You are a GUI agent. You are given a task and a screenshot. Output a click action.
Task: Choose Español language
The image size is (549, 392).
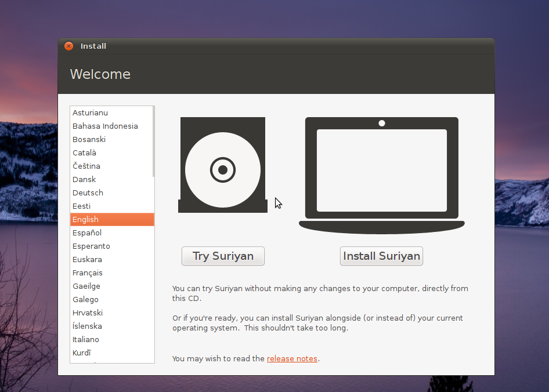[x=112, y=233]
